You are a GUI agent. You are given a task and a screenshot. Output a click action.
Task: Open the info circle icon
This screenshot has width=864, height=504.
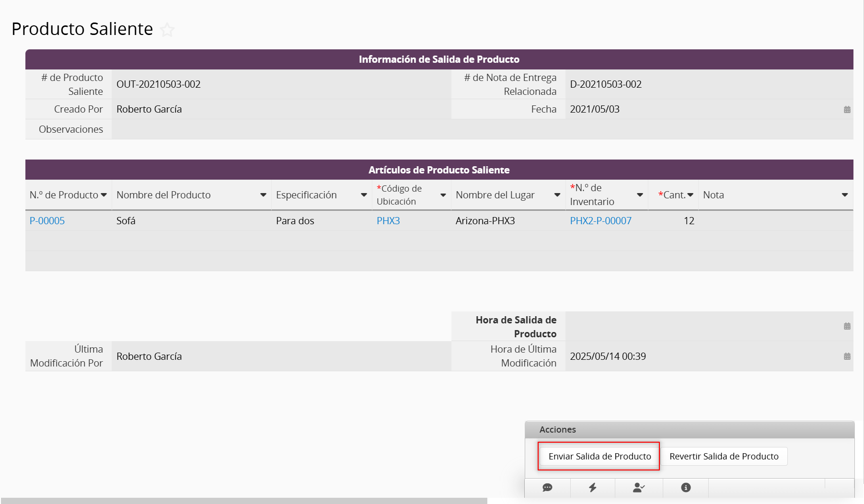pyautogui.click(x=686, y=488)
